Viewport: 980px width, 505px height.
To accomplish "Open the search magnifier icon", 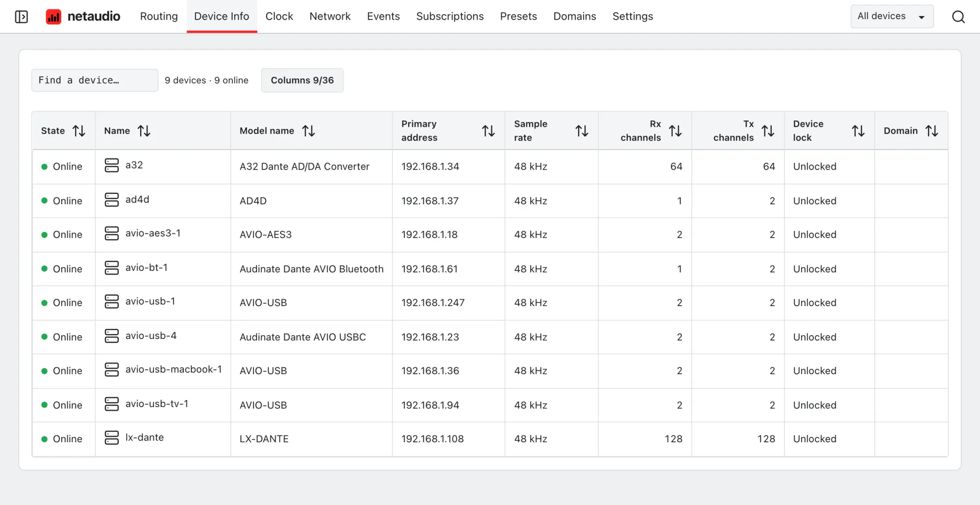I will [958, 17].
